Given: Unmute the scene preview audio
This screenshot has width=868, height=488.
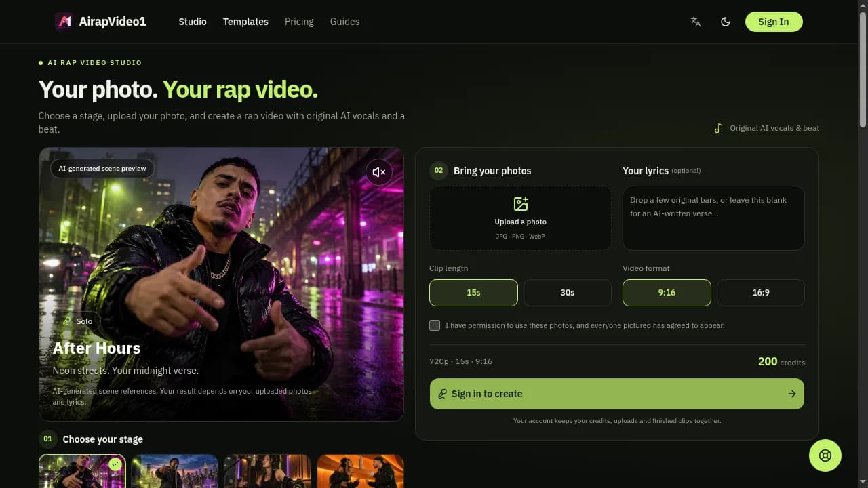Looking at the screenshot, I should [x=379, y=172].
